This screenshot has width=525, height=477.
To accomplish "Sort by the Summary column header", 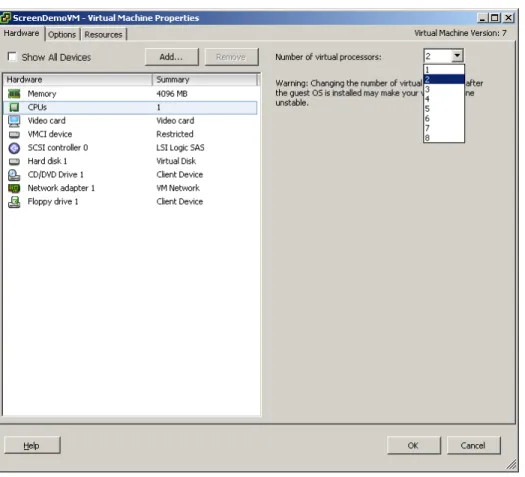I will point(205,80).
